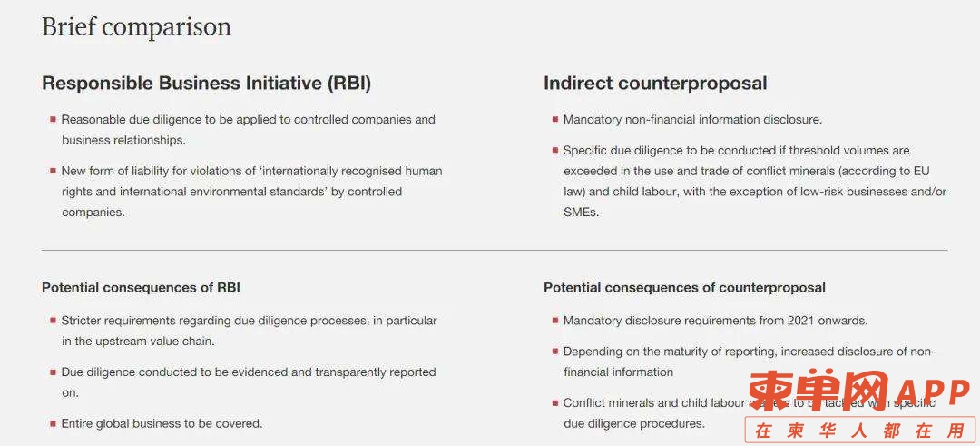The image size is (980, 446).
Task: Click the red bullet before 'Entire global business'
Action: pyautogui.click(x=53, y=423)
